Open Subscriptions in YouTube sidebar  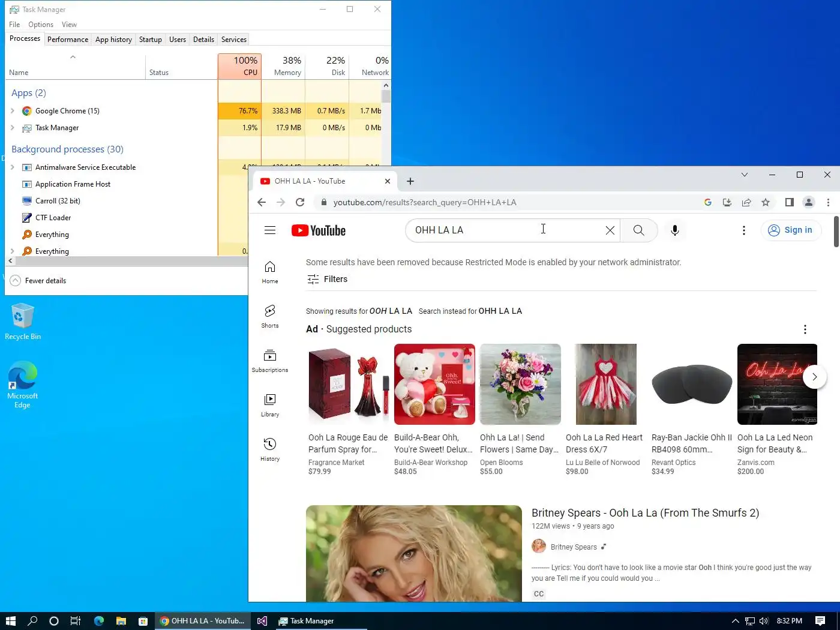tap(270, 361)
